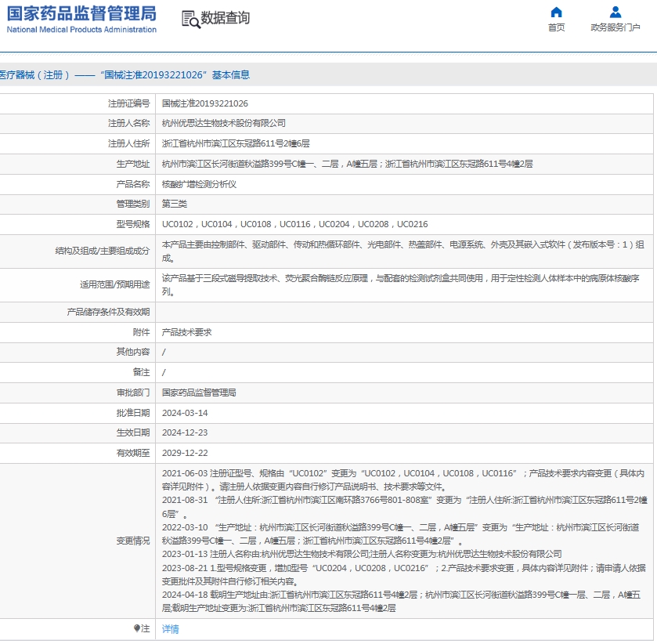
Task: Click the 备注 row label
Action: point(141,372)
